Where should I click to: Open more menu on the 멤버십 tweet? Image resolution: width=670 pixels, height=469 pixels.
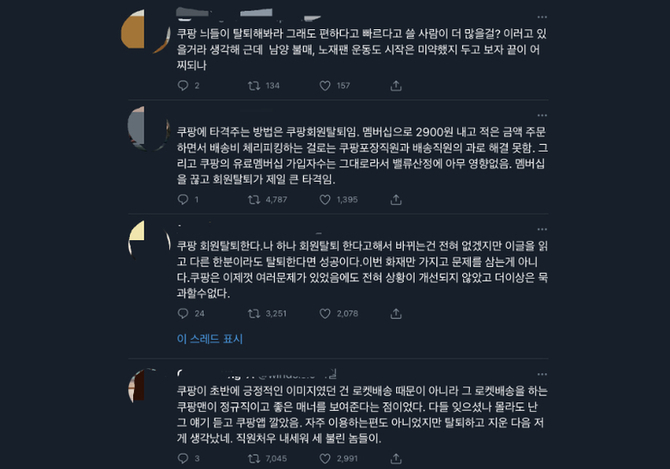542,115
